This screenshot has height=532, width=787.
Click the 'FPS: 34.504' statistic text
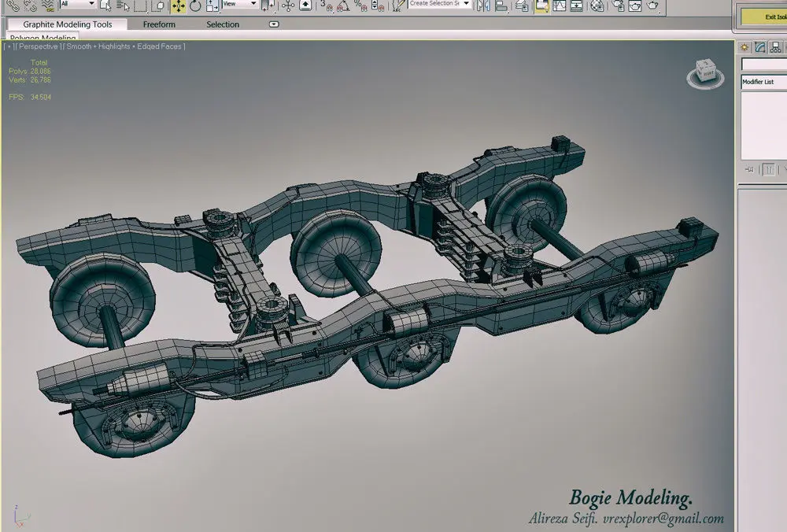pyautogui.click(x=30, y=97)
